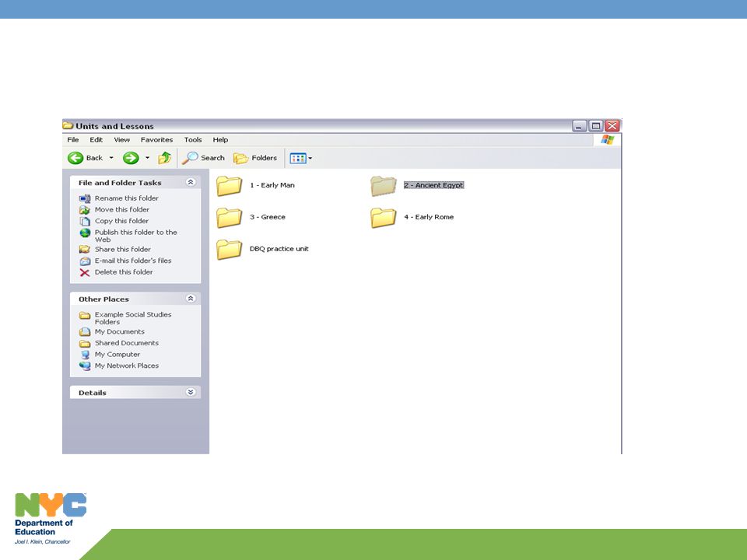Collapse the File and Folder Tasks panel

(191, 182)
